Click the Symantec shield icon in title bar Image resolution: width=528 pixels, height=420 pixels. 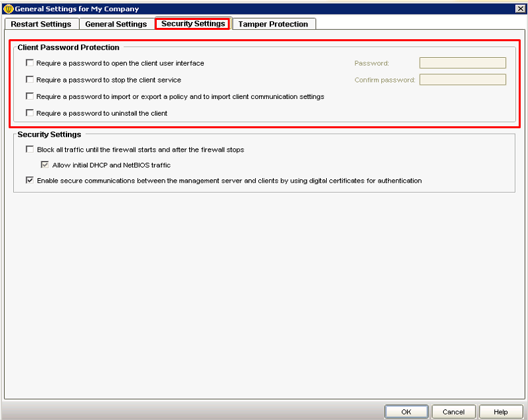coord(8,9)
